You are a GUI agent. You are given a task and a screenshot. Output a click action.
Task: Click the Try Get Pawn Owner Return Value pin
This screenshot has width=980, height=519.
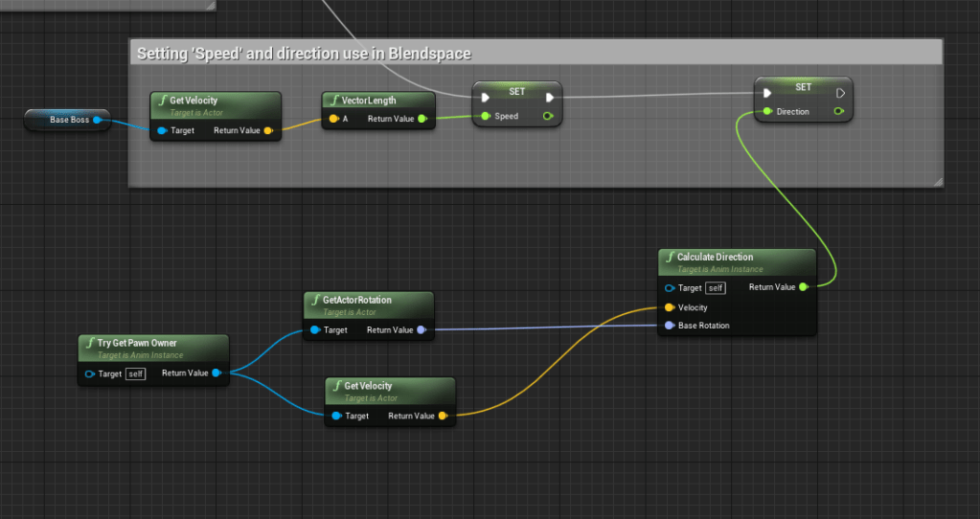[x=216, y=373]
